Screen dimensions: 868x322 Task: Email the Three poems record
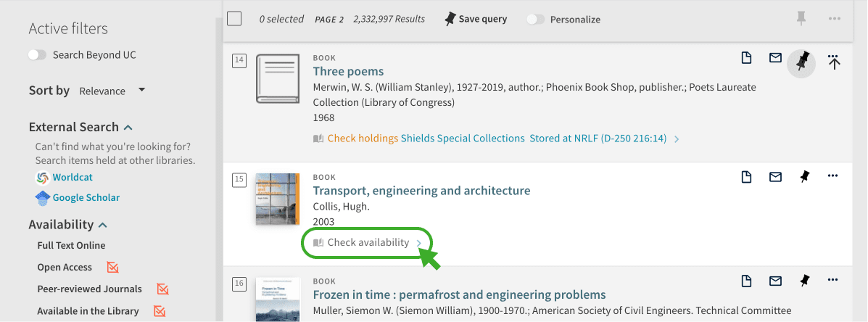775,58
